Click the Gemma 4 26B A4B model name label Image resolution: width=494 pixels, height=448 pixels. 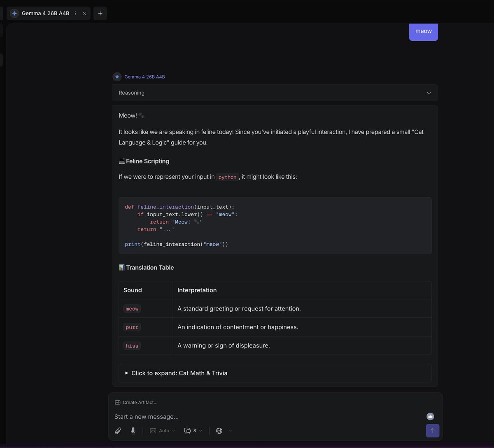(x=144, y=77)
